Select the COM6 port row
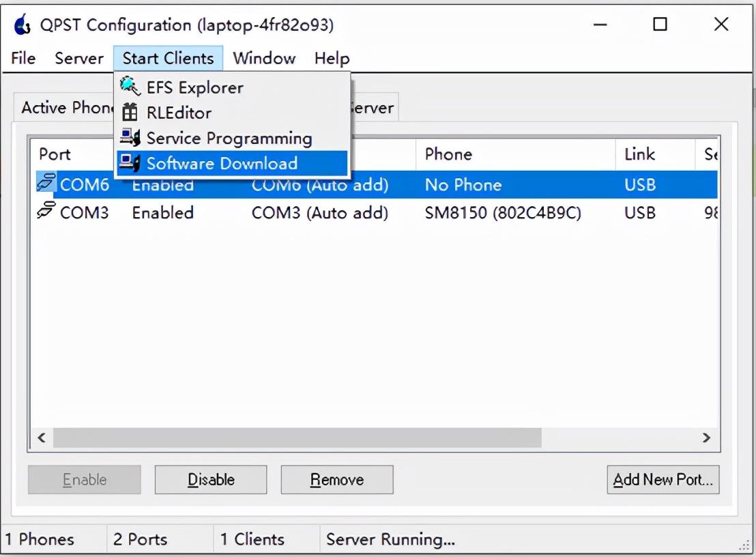This screenshot has width=756, height=557. tap(377, 184)
